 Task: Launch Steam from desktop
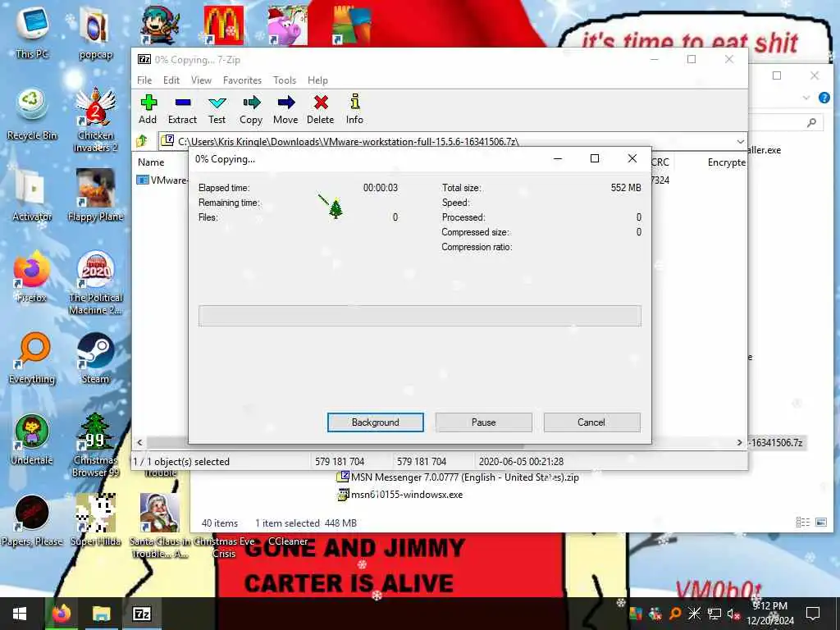click(x=95, y=358)
